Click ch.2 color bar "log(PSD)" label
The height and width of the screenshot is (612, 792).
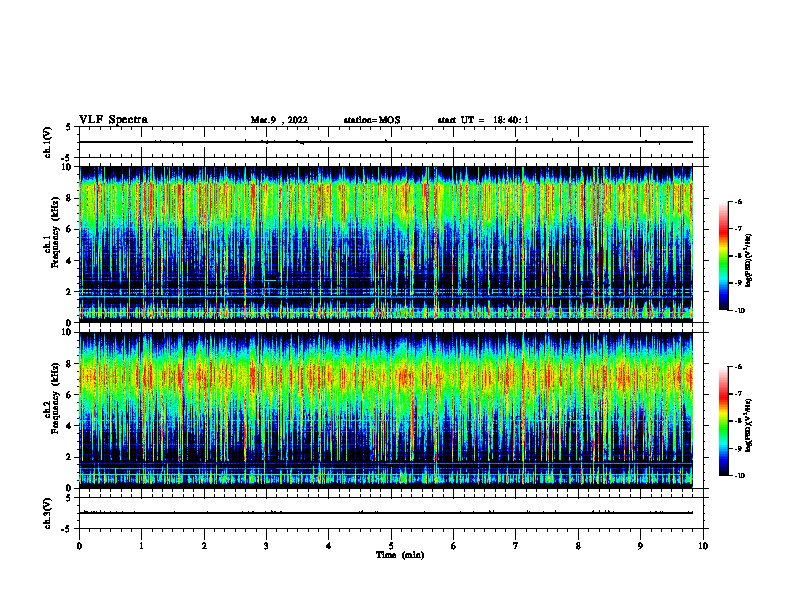(749, 426)
